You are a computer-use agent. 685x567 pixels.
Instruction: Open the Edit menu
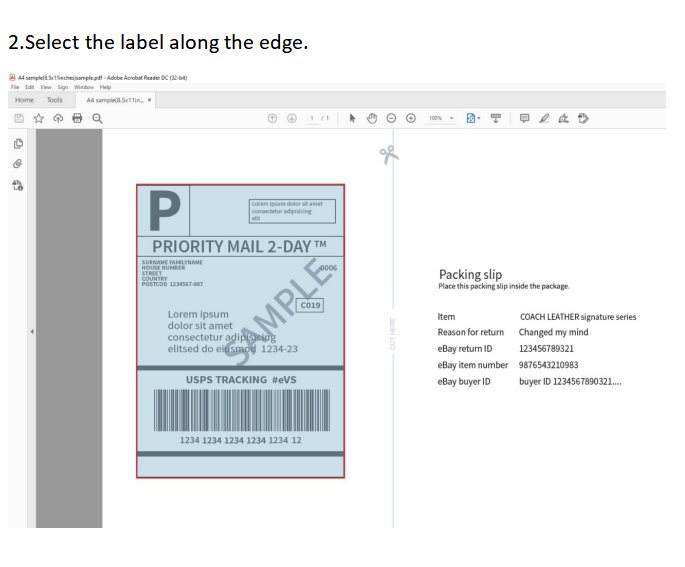[30, 87]
